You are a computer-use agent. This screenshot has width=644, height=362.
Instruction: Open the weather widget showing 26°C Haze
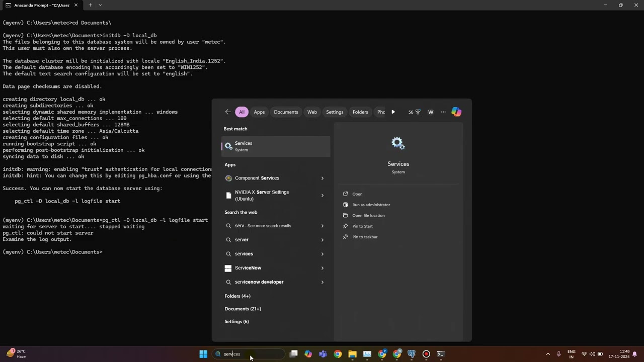click(x=16, y=354)
